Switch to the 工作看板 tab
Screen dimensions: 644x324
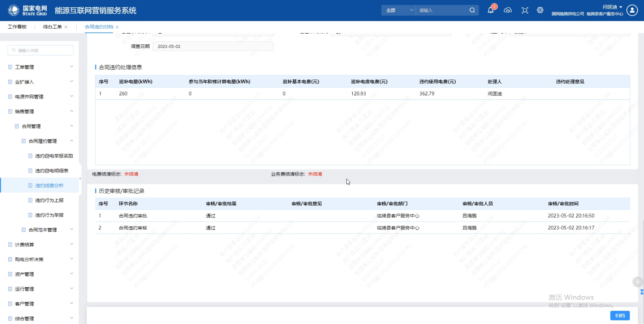[x=17, y=27]
